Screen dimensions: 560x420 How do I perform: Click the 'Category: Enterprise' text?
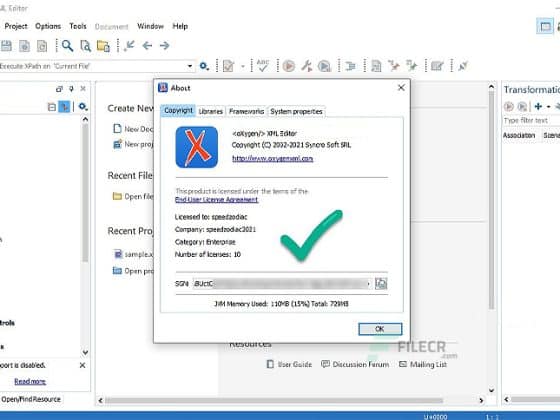pyautogui.click(x=205, y=242)
